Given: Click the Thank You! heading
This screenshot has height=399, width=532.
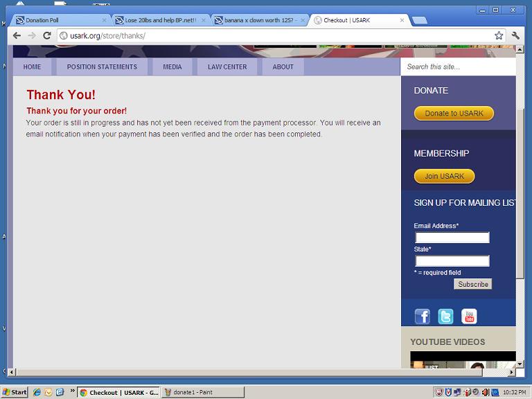Looking at the screenshot, I should (61, 95).
